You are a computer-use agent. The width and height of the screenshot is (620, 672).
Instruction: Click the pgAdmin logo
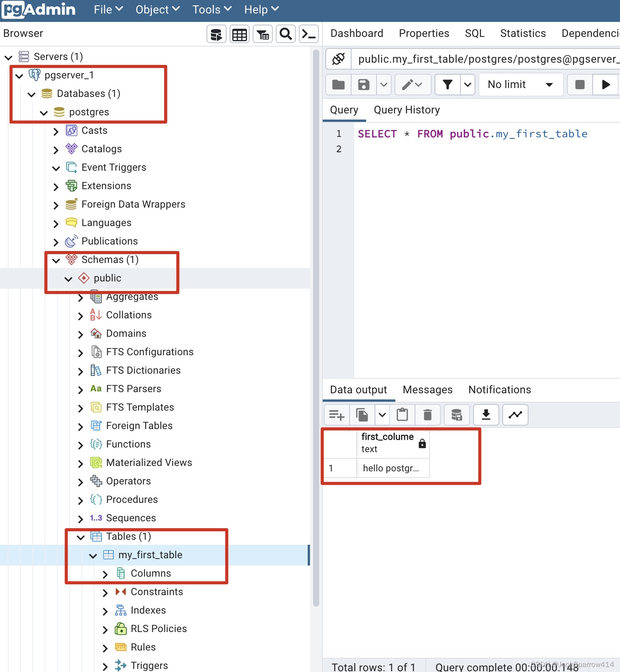click(x=38, y=10)
